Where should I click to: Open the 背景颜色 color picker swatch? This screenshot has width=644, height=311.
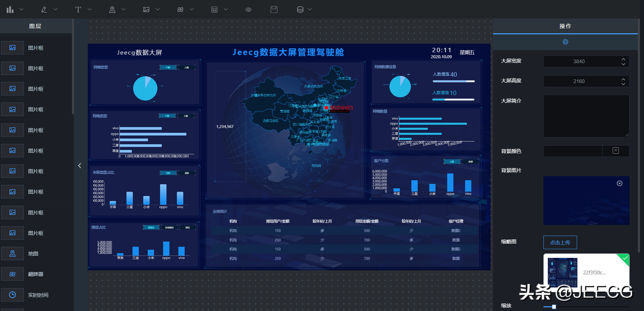click(x=616, y=151)
